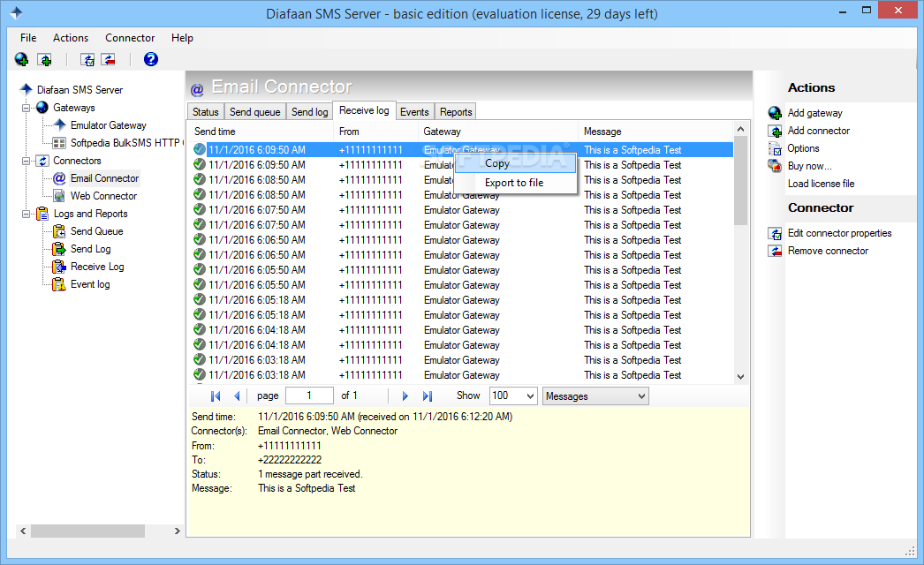Click the Logs and Reports clipboard icon
Screen dimensions: 924x565
click(x=42, y=214)
